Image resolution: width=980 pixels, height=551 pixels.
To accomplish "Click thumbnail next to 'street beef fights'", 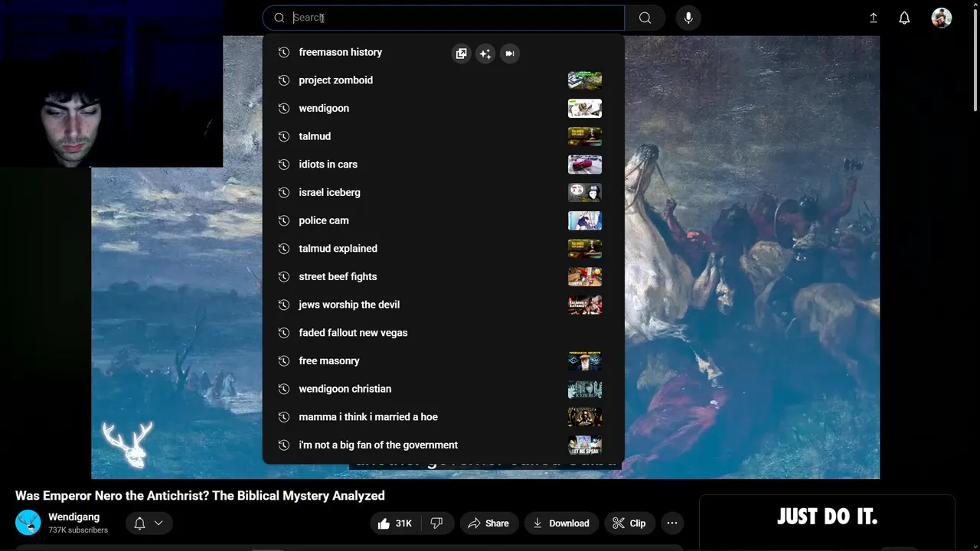I will pos(585,276).
